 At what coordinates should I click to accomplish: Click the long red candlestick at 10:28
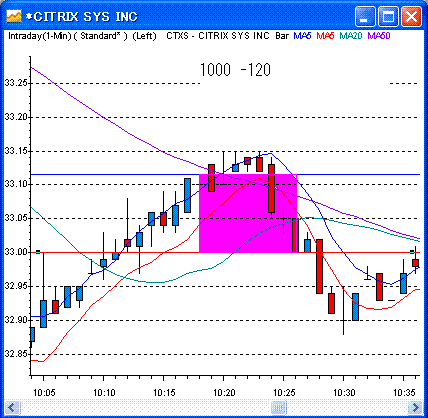tap(319, 266)
